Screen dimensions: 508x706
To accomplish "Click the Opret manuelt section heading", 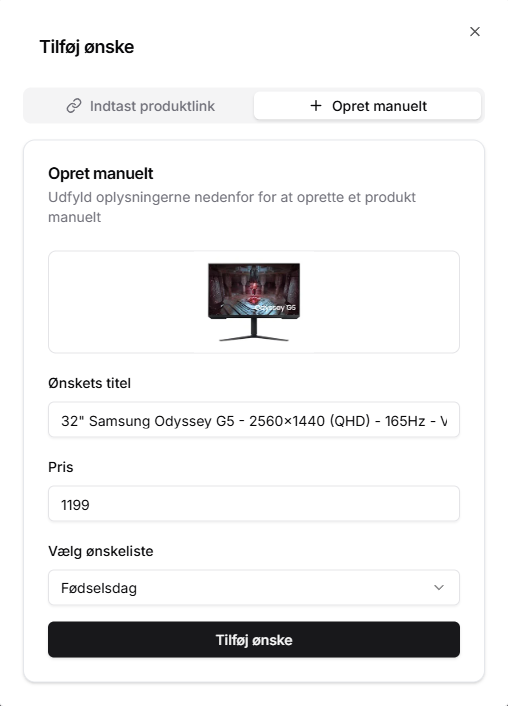I will [x=101, y=173].
